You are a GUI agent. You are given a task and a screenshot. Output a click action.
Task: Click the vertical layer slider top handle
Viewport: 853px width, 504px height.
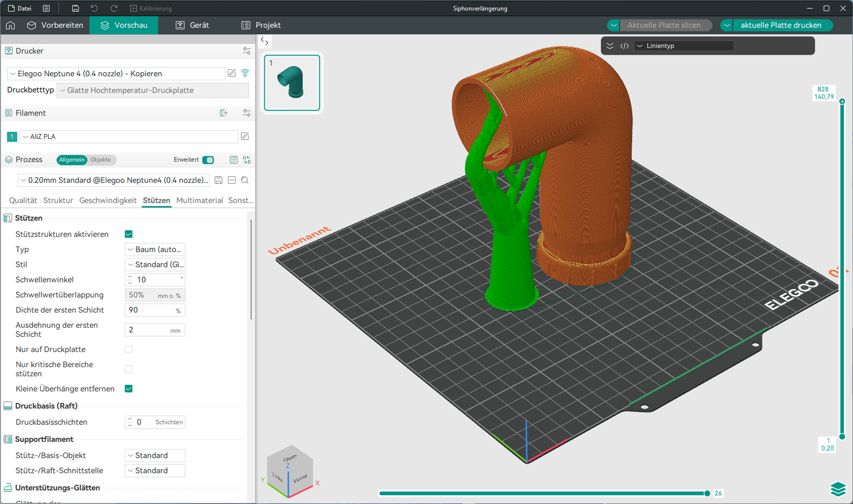[x=842, y=102]
